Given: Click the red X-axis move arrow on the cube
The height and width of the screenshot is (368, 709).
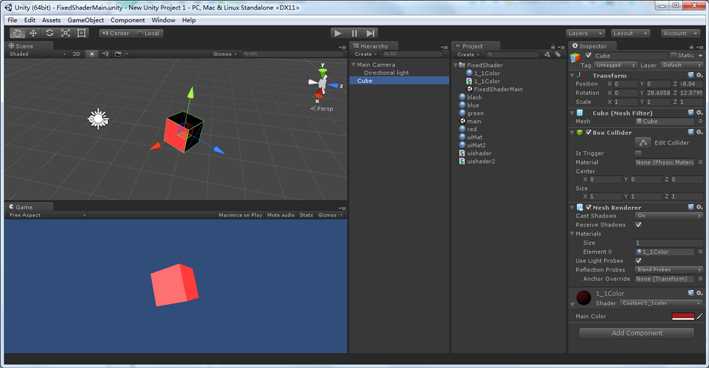Looking at the screenshot, I should [155, 146].
